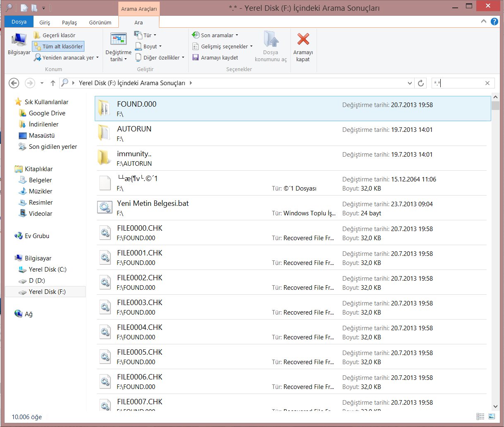The height and width of the screenshot is (427, 504).
Task: Select FILE0005.CHK file icon
Action: tap(105, 357)
